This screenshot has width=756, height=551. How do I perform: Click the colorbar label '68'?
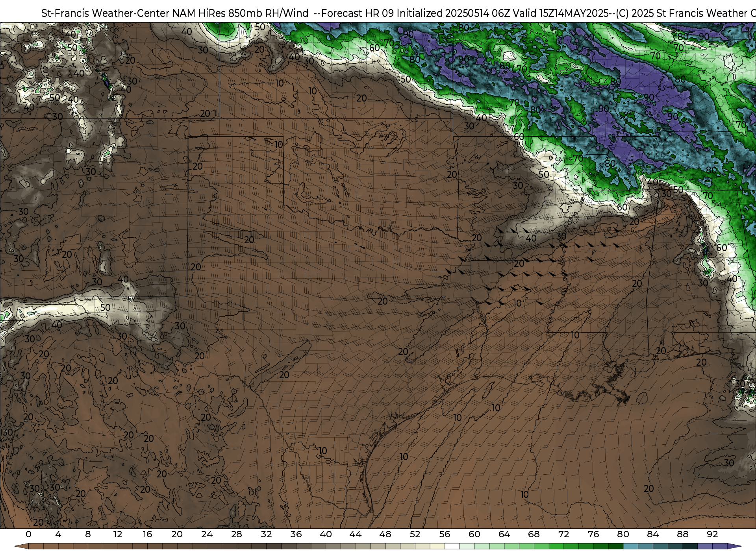[534, 534]
